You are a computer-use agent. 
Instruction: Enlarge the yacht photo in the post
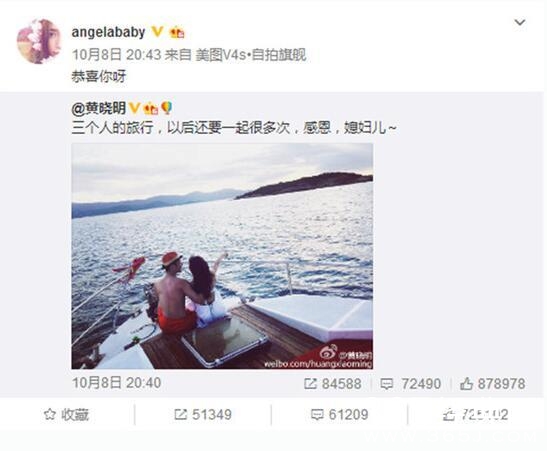pos(222,256)
